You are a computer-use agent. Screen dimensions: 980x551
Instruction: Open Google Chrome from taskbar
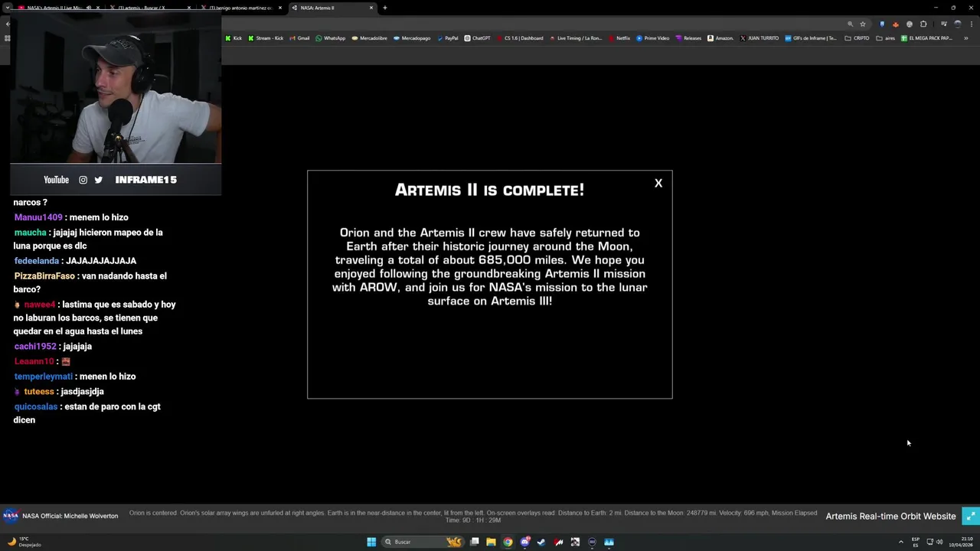click(508, 542)
